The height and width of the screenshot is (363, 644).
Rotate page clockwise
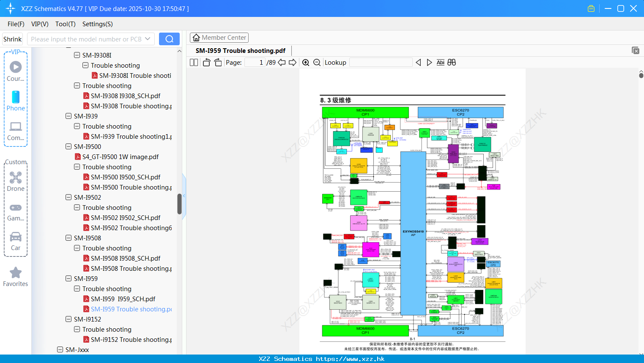[218, 63]
